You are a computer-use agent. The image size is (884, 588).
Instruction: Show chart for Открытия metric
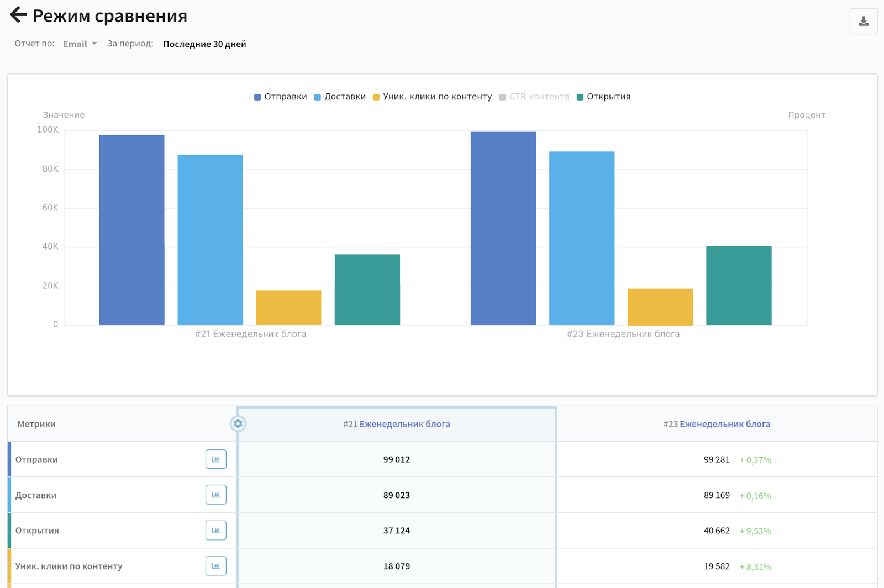tap(216, 531)
